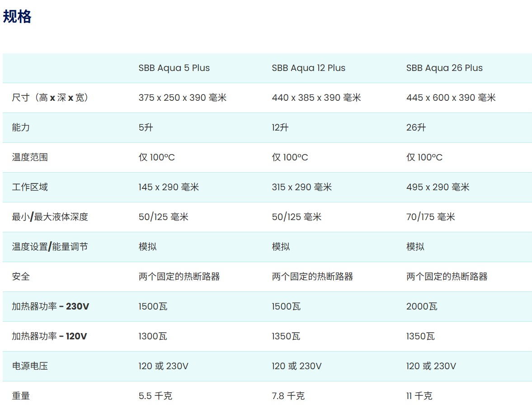Select the 145 x 290 毫米 cell

pyautogui.click(x=169, y=187)
